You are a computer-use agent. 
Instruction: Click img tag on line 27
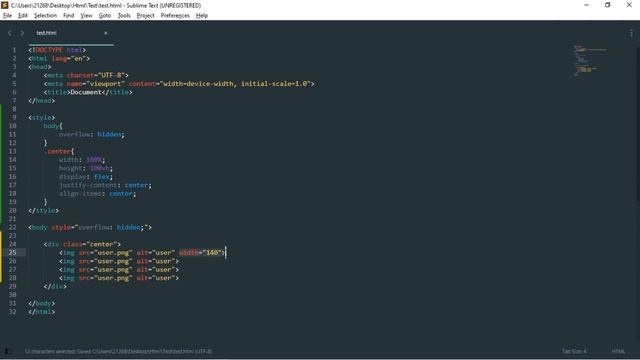pos(119,270)
